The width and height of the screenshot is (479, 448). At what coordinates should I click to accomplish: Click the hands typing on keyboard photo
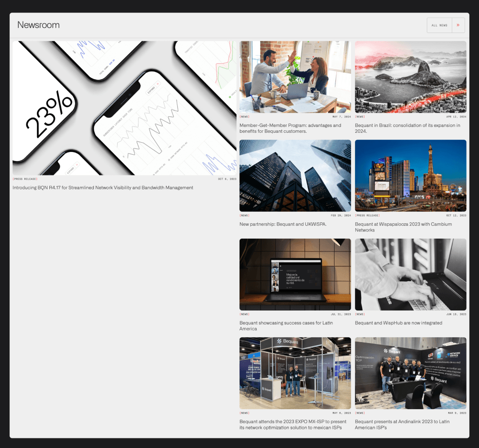(x=411, y=275)
